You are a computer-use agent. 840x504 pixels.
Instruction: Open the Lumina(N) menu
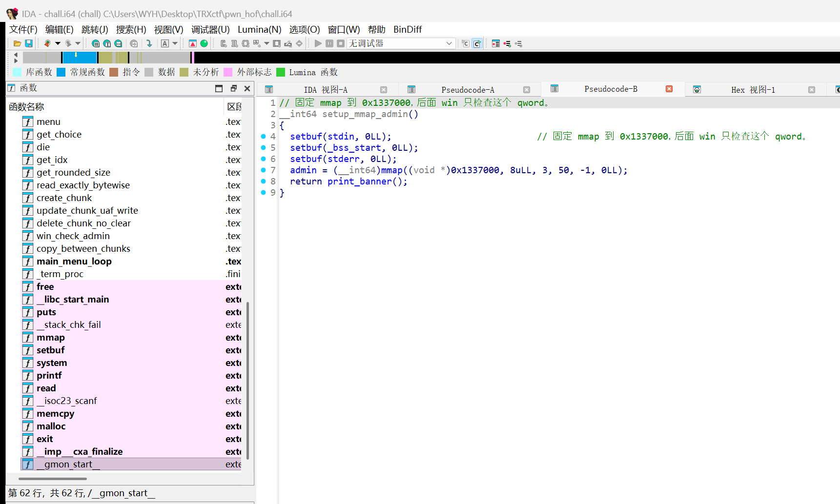click(x=259, y=29)
